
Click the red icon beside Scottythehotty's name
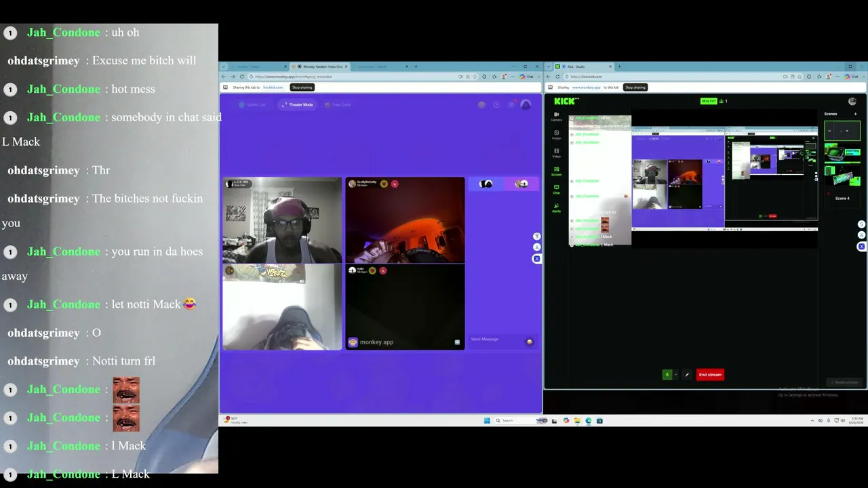[395, 184]
